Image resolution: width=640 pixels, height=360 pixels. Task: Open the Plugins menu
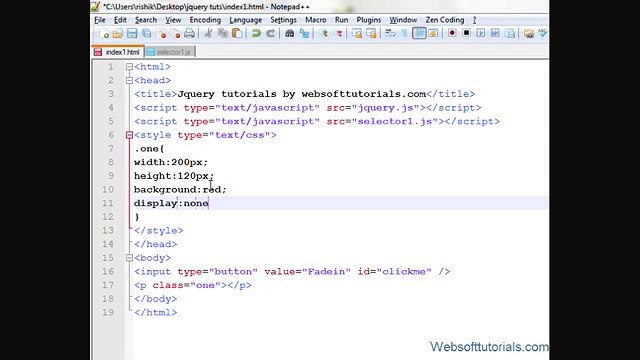click(x=369, y=20)
